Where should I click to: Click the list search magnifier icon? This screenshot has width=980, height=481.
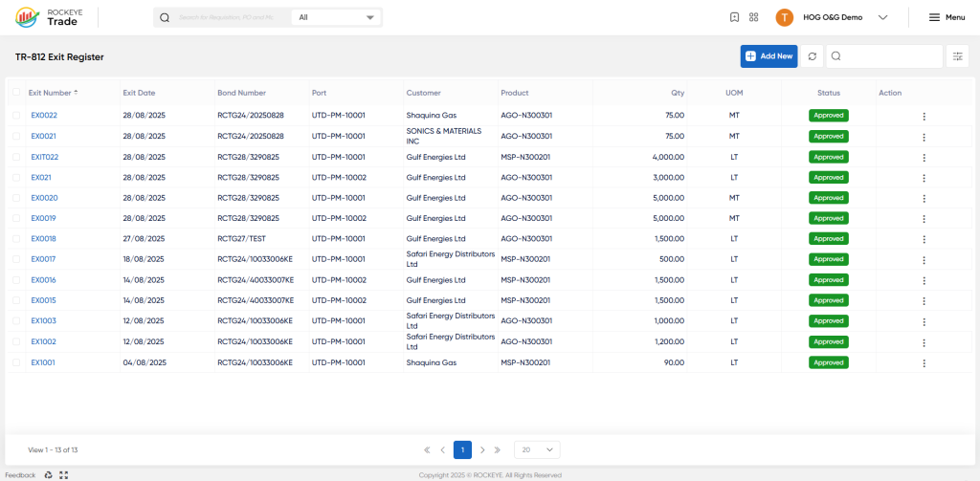click(835, 56)
